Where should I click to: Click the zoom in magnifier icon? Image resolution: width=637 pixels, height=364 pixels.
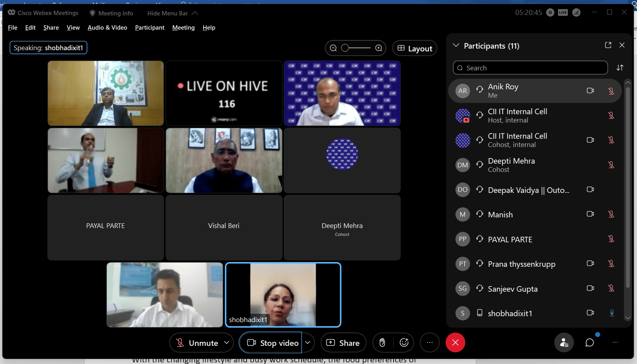pyautogui.click(x=379, y=48)
